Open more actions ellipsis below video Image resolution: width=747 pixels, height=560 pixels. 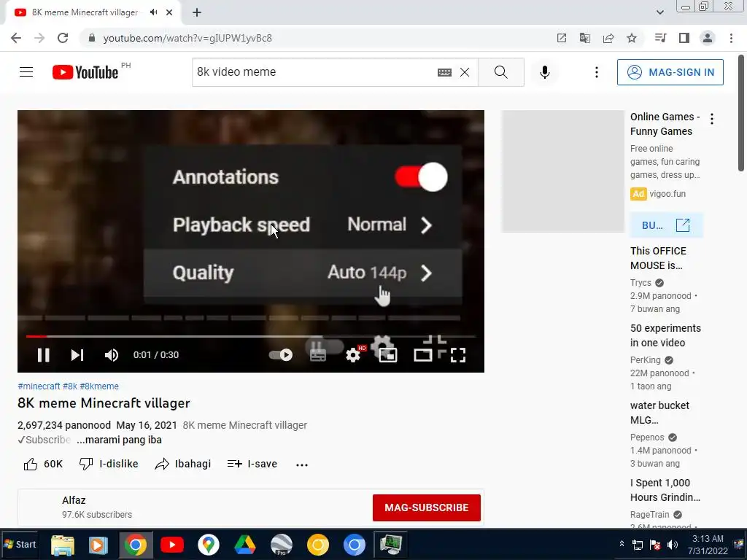coord(302,464)
